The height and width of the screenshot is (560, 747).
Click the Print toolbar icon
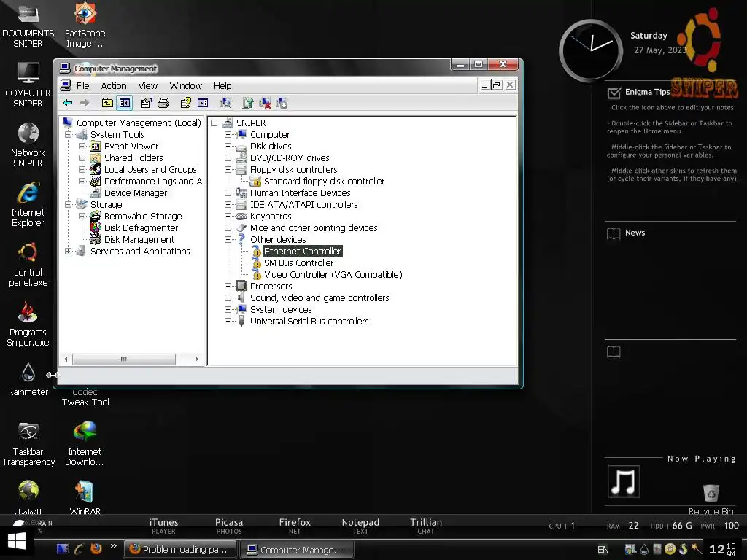pos(163,102)
